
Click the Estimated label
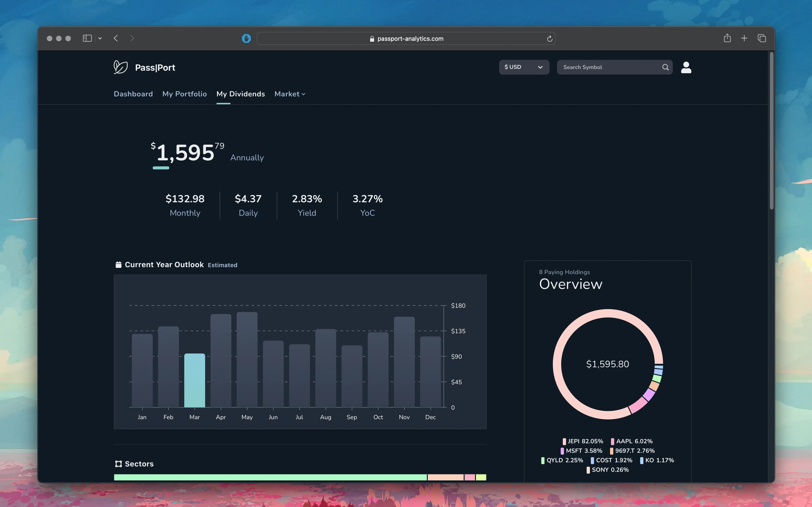(x=223, y=265)
